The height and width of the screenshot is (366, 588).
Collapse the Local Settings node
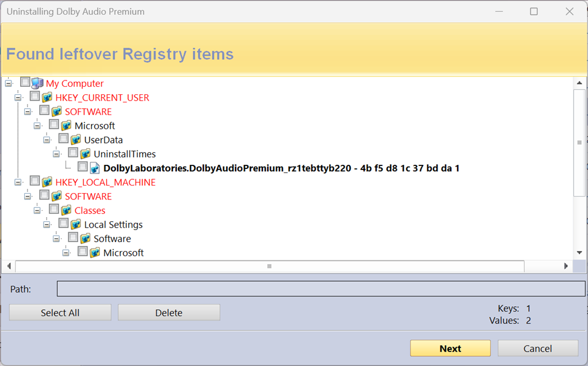click(47, 225)
